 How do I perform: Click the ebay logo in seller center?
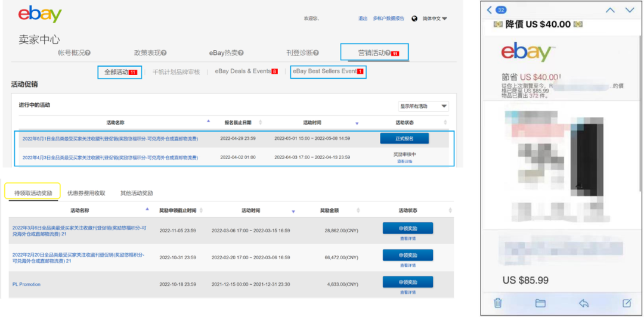(40, 14)
